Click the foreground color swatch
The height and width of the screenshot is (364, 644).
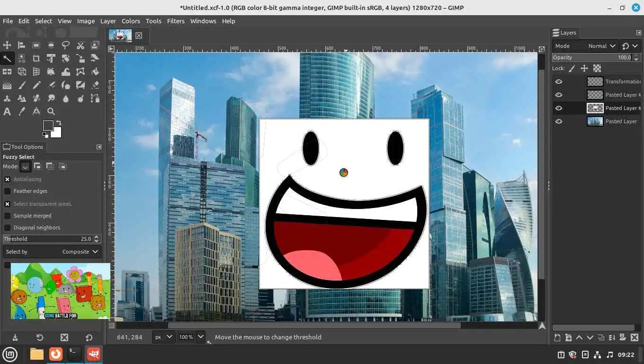tap(48, 125)
